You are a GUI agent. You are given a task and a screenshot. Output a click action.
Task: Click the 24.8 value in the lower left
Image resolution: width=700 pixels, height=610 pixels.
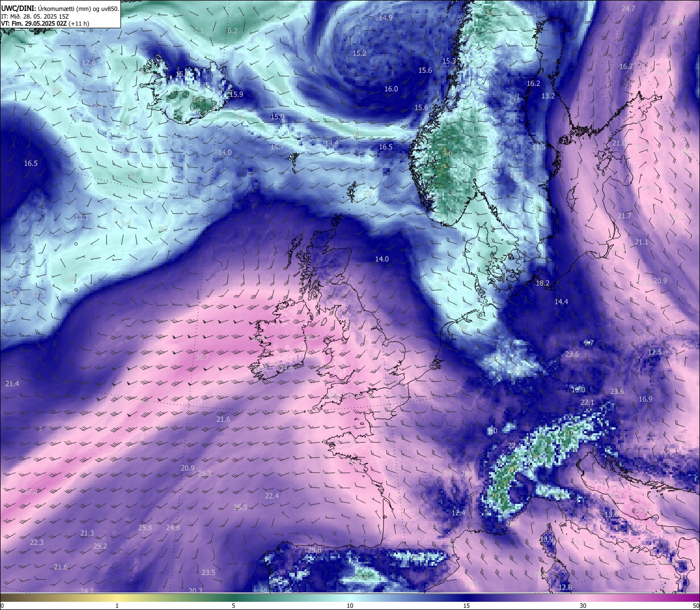coord(173,528)
